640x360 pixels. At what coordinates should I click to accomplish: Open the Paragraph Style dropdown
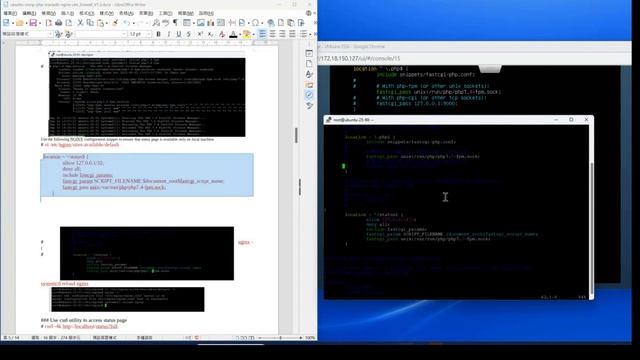point(50,34)
